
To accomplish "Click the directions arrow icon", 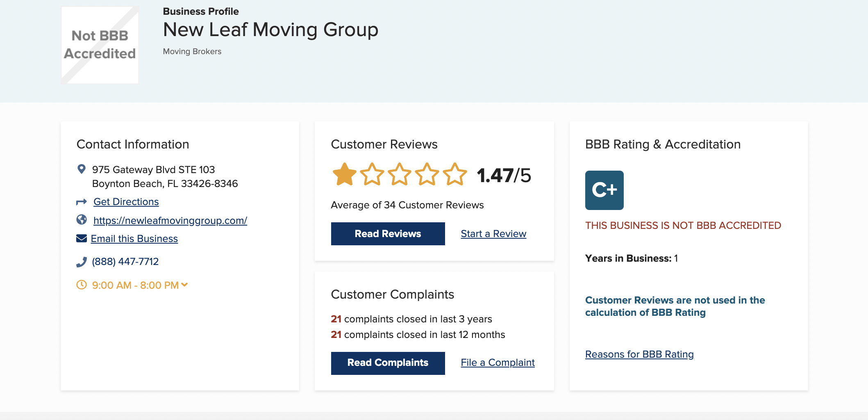I will coord(82,202).
